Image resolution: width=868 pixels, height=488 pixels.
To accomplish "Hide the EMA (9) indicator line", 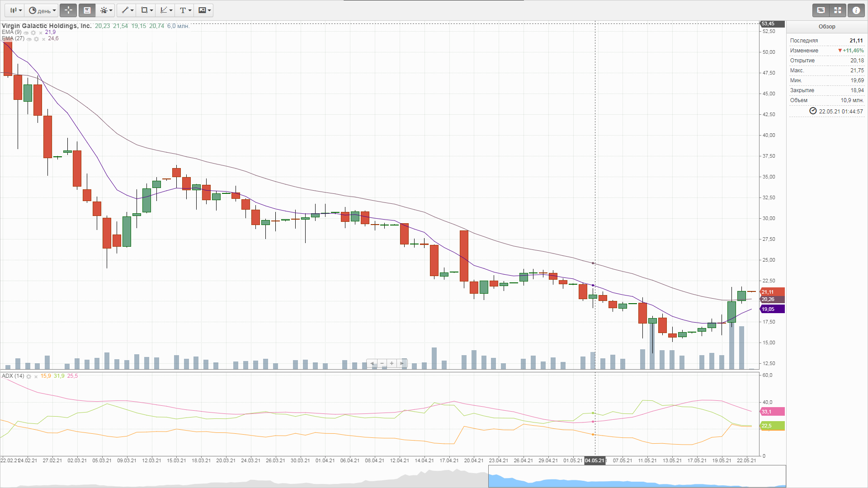I will point(26,33).
